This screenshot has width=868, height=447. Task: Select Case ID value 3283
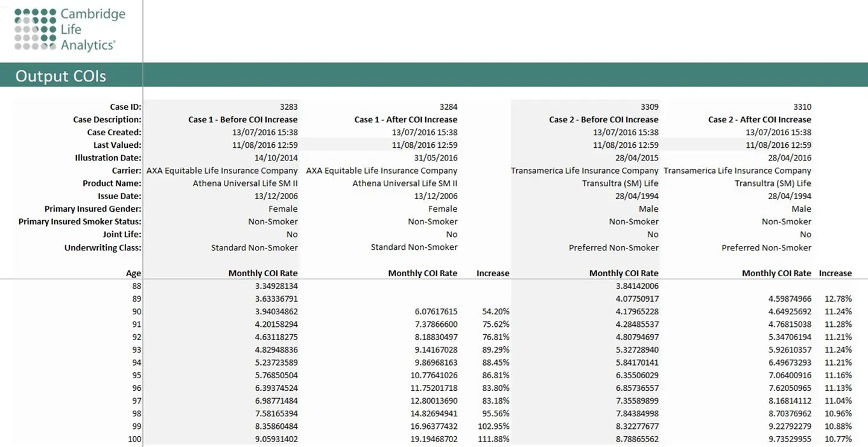coord(289,107)
